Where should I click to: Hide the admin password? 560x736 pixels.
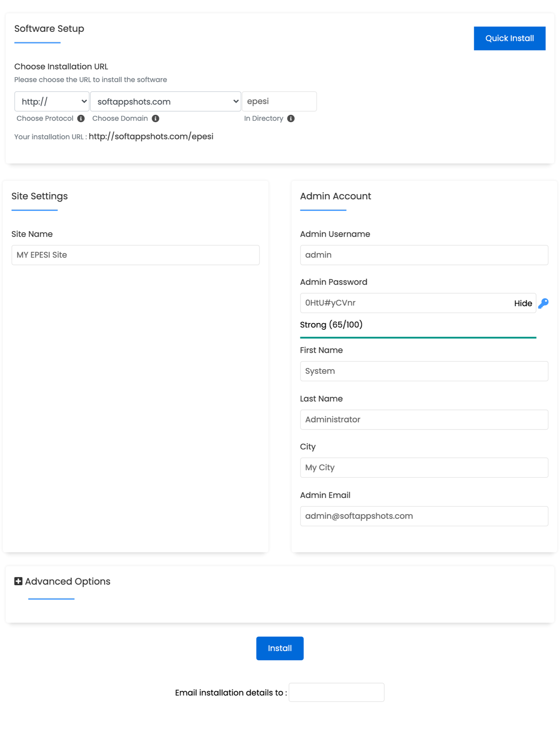coord(523,303)
